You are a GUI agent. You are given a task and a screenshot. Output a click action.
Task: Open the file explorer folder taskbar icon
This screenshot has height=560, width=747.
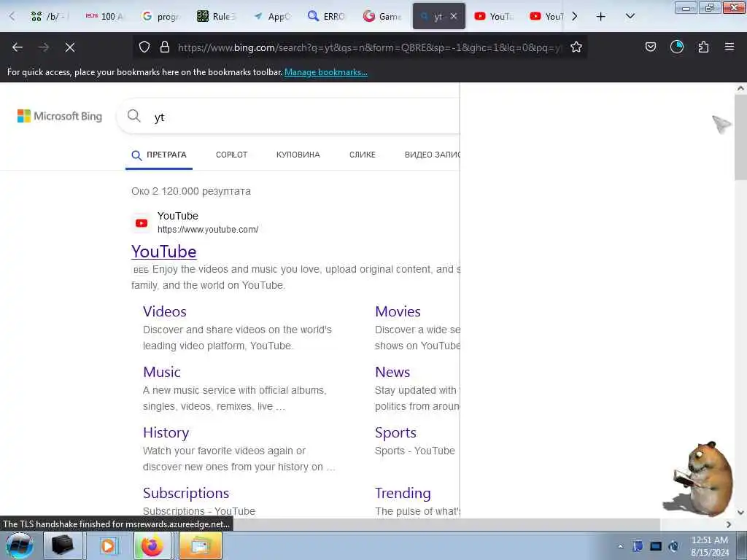200,545
